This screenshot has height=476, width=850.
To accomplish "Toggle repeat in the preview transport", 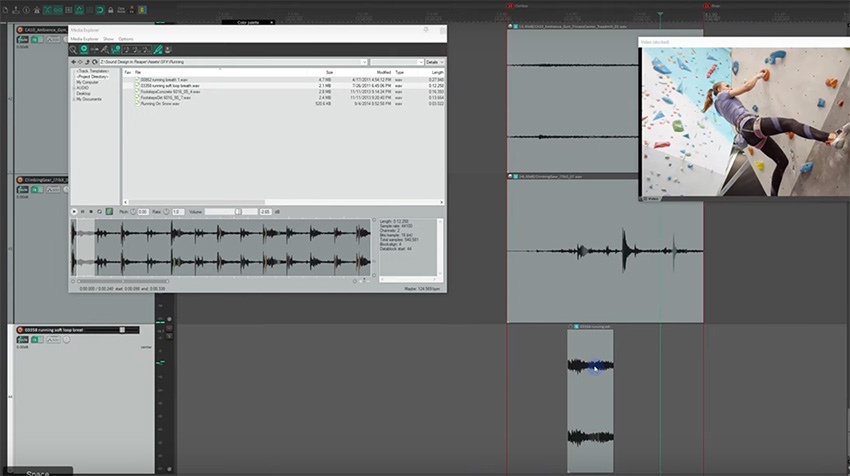I will click(99, 211).
